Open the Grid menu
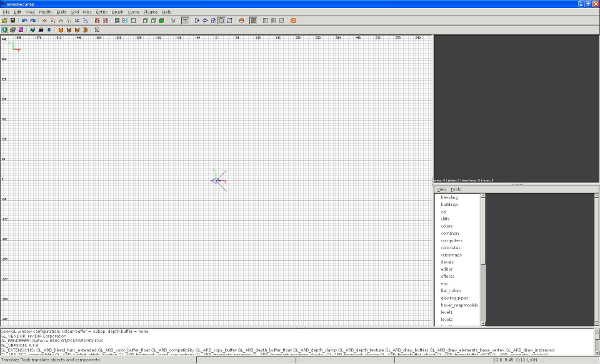 75,12
